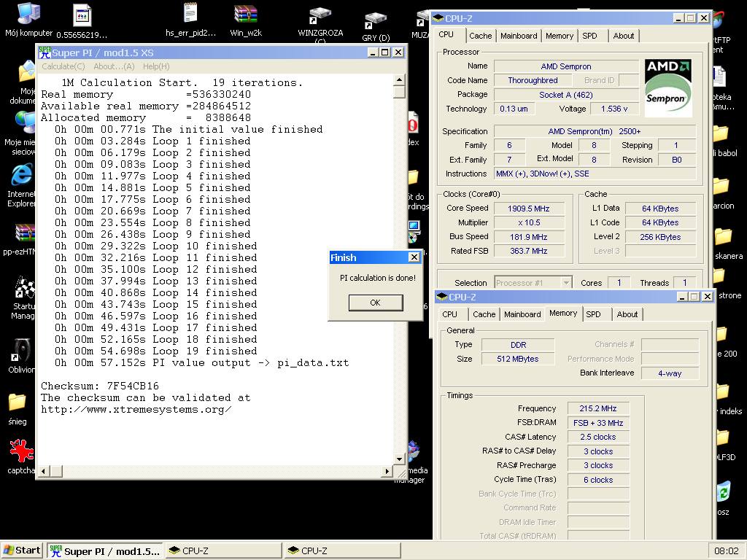The width and height of the screenshot is (747, 560).
Task: Click the http://www.xtremesystems.org/ text
Action: coord(136,410)
